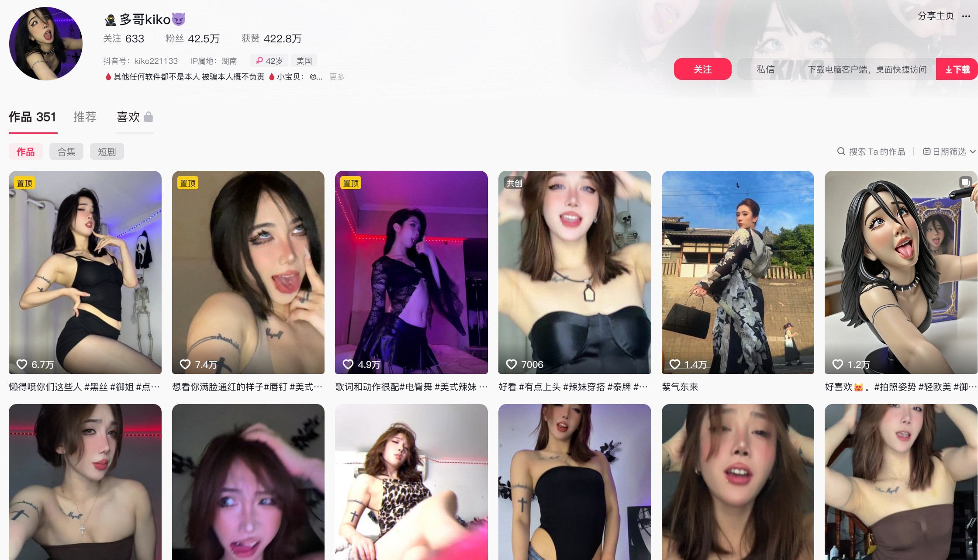Click the chevron beside 日期筛选
The height and width of the screenshot is (560, 978).
(973, 152)
